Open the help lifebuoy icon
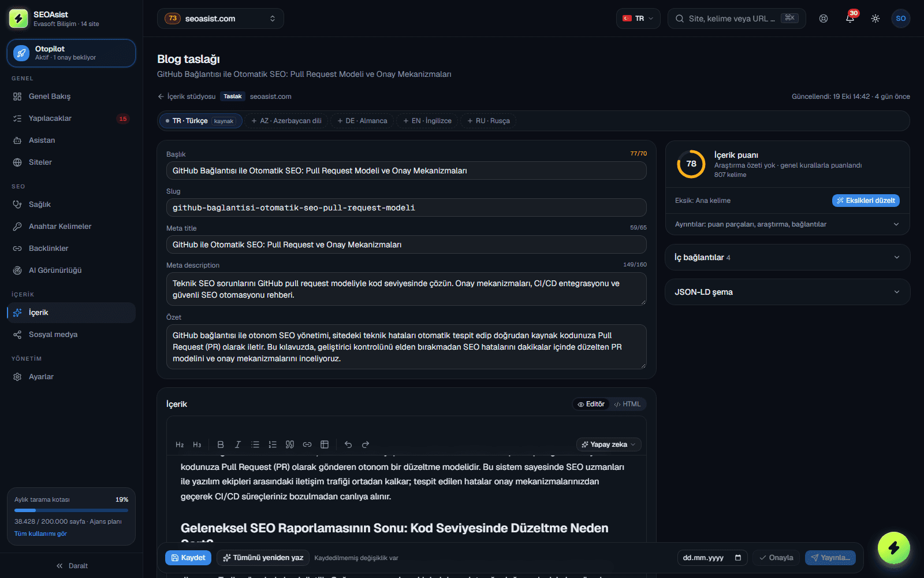Viewport: 924px width, 578px height. [x=824, y=18]
